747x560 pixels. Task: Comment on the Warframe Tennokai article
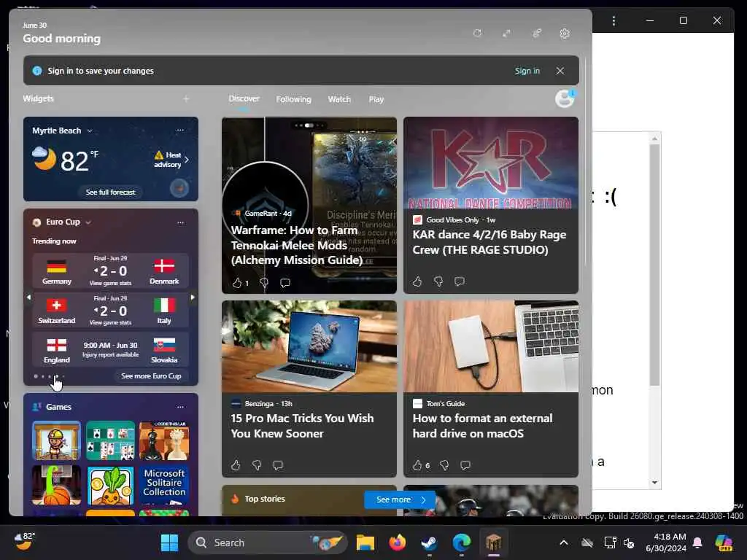(285, 283)
